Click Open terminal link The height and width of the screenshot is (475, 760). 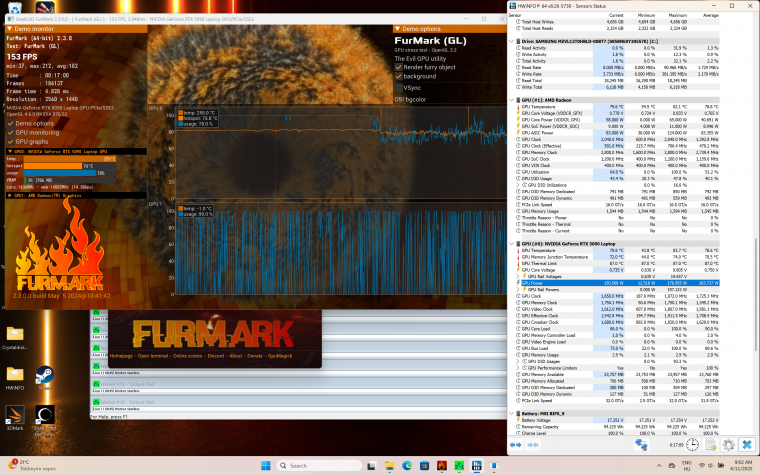click(153, 356)
